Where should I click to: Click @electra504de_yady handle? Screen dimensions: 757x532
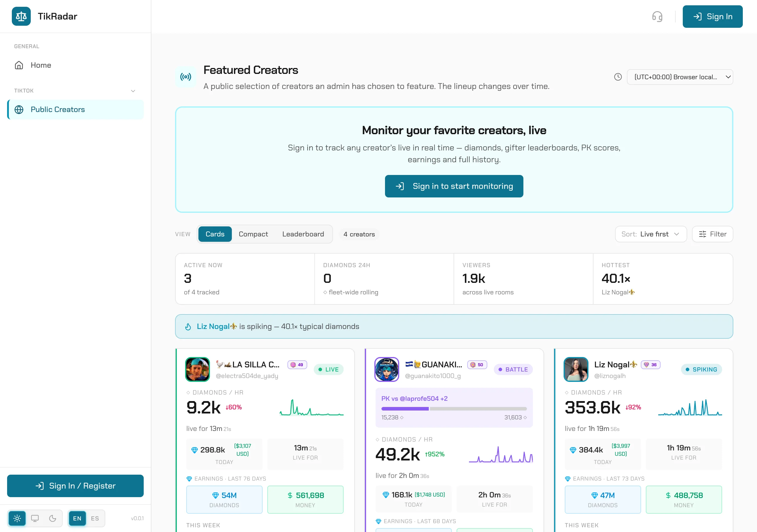(247, 376)
